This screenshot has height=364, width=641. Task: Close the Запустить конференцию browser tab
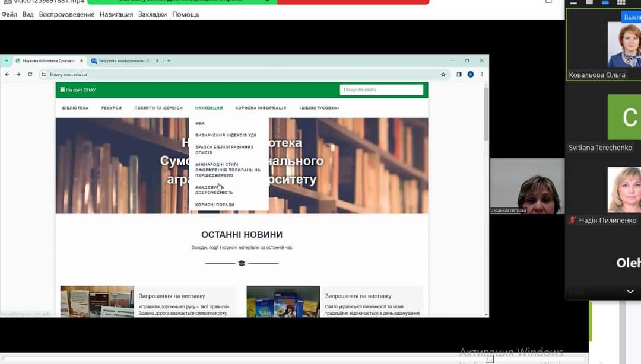click(x=157, y=60)
